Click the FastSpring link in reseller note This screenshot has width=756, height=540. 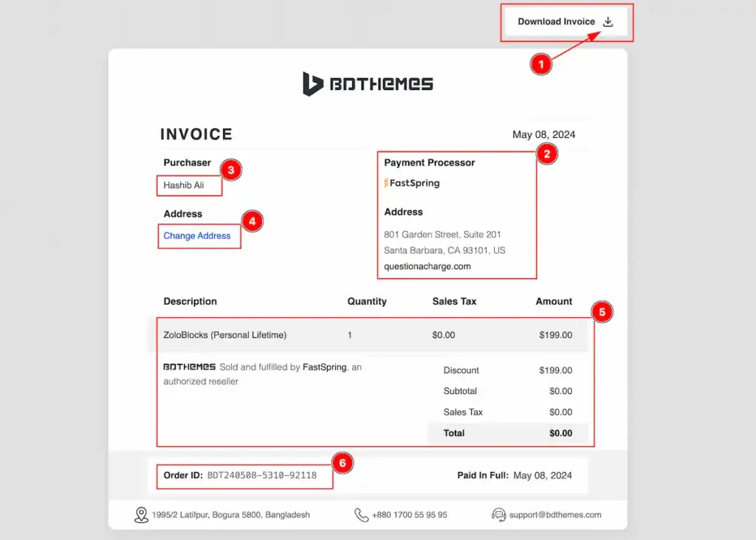[x=325, y=367]
